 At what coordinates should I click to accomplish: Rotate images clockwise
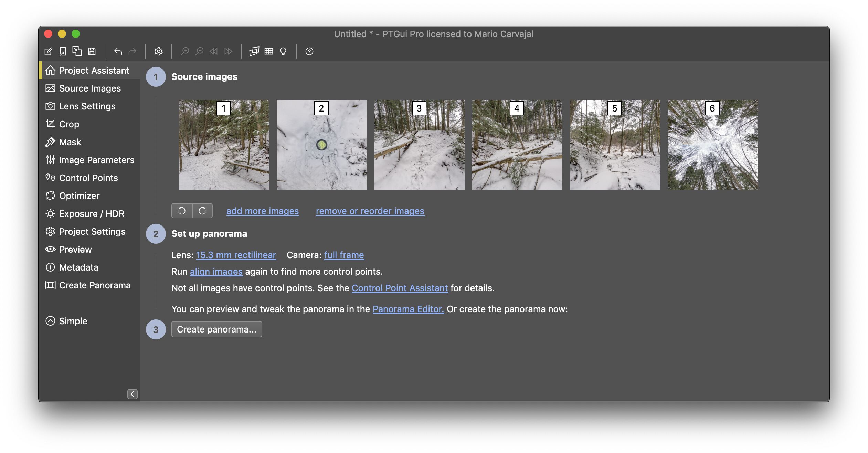pyautogui.click(x=202, y=211)
